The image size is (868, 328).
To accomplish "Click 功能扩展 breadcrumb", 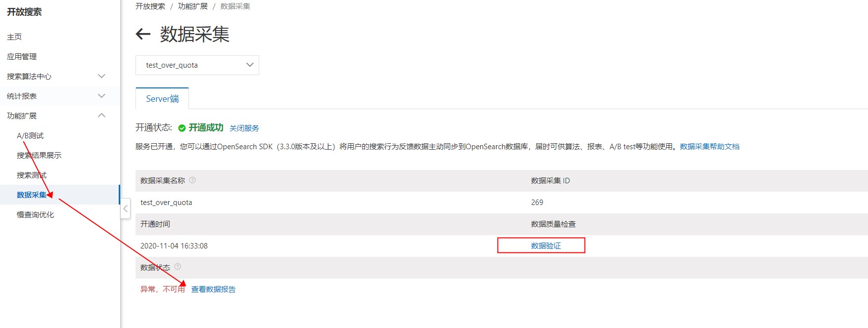I will (x=193, y=6).
